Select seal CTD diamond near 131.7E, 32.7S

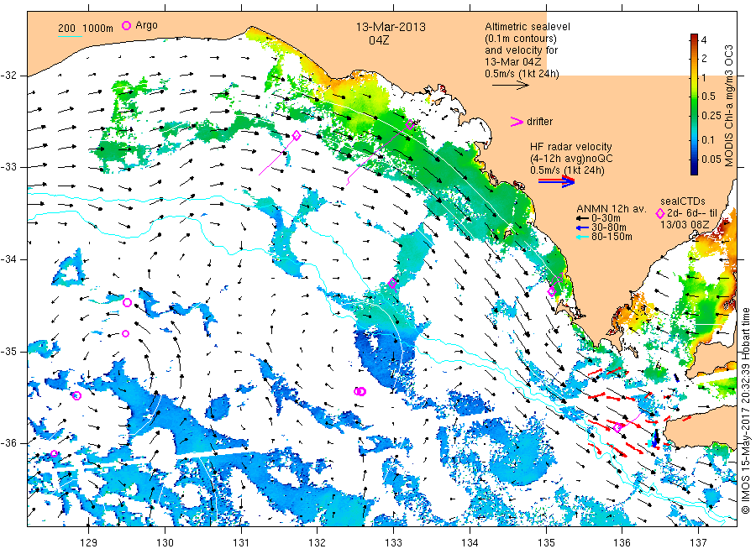297,136
